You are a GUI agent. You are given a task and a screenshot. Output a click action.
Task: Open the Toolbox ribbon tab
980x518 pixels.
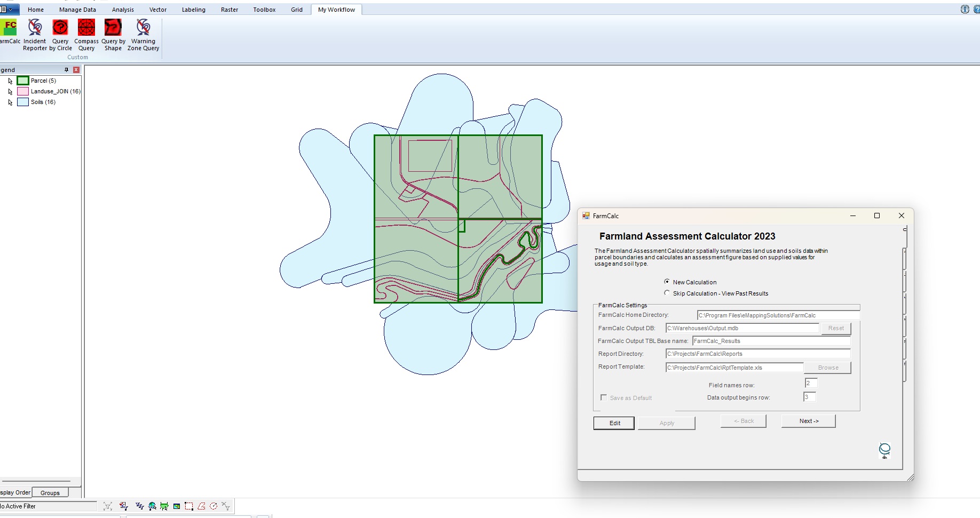tap(264, 10)
